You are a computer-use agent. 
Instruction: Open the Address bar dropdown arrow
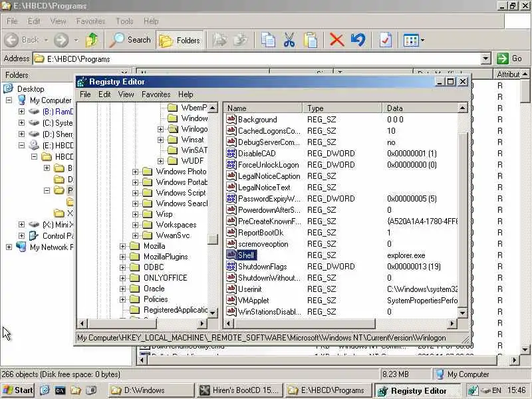486,59
